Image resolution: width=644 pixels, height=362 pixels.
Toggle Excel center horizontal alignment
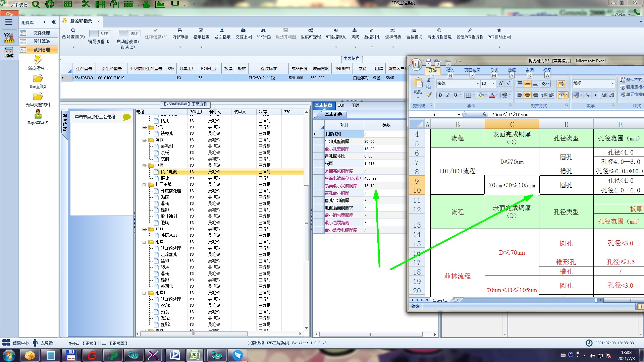[x=527, y=95]
